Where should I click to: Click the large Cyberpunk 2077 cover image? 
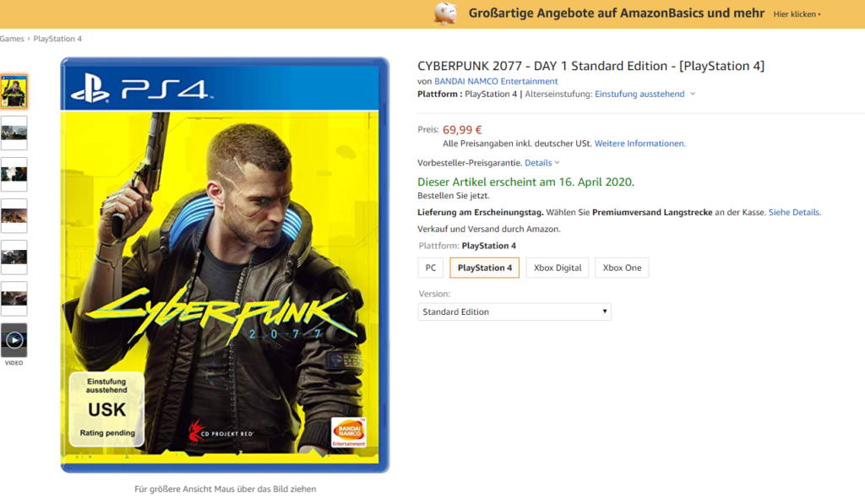coord(225,265)
